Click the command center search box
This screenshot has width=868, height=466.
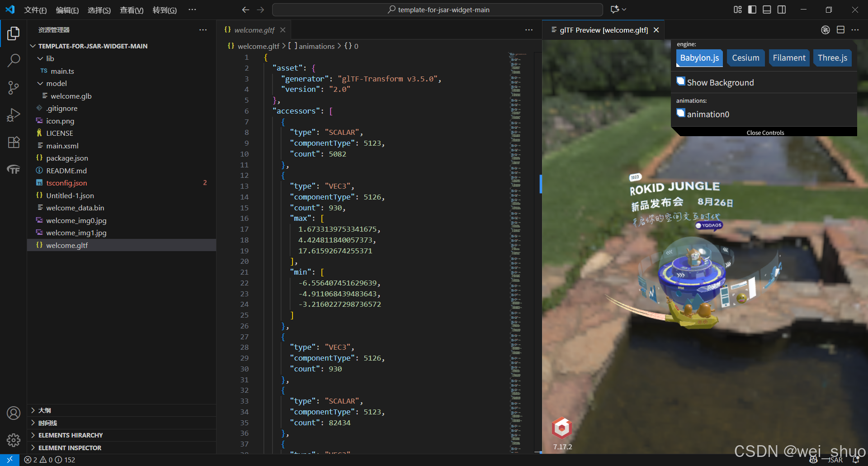(x=437, y=10)
